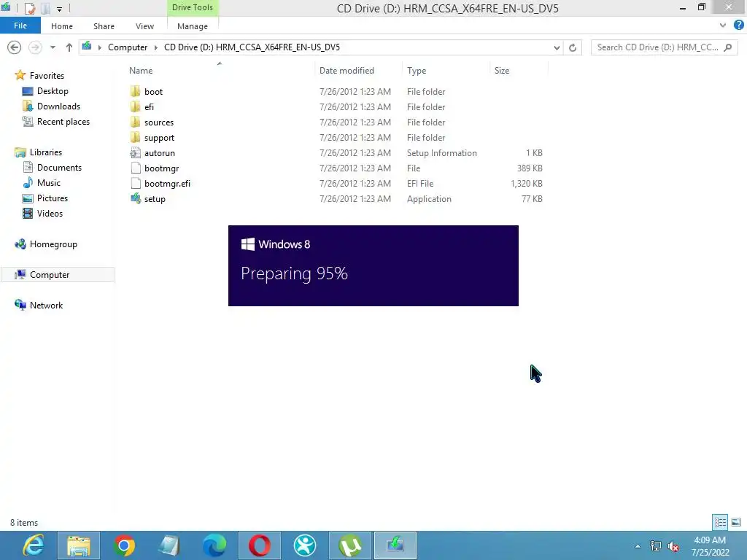Sort files by Name column
Screen dimensions: 747x560
click(x=141, y=71)
